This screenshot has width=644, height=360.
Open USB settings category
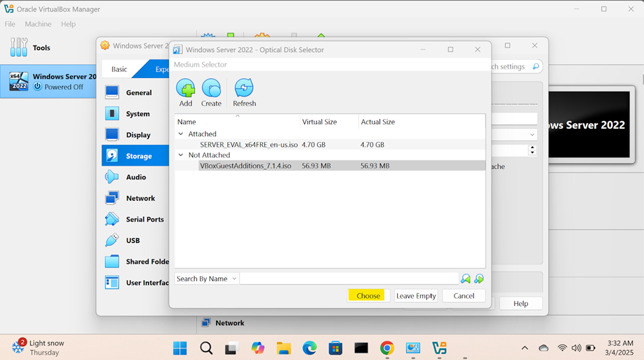click(135, 240)
